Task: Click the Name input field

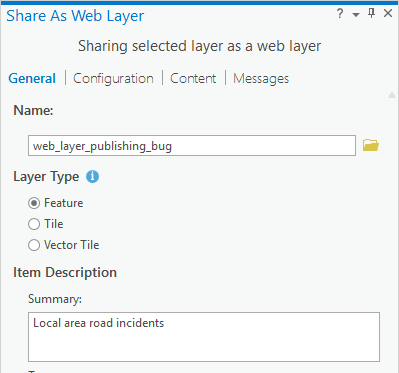Action: [192, 146]
